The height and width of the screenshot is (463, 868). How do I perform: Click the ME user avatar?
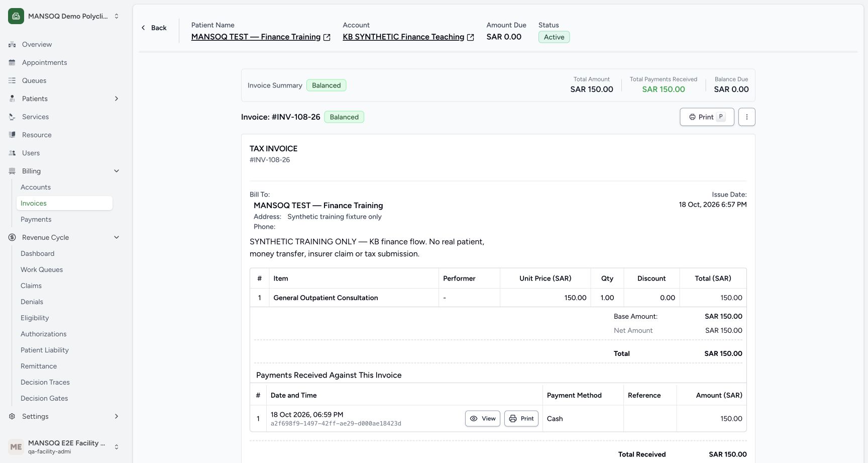[16, 447]
